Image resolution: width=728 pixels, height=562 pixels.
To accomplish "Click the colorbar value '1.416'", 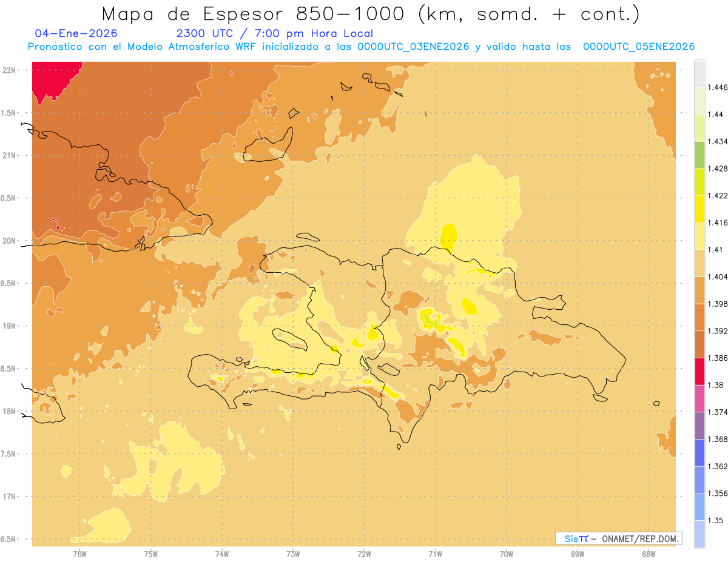I will pyautogui.click(x=718, y=222).
